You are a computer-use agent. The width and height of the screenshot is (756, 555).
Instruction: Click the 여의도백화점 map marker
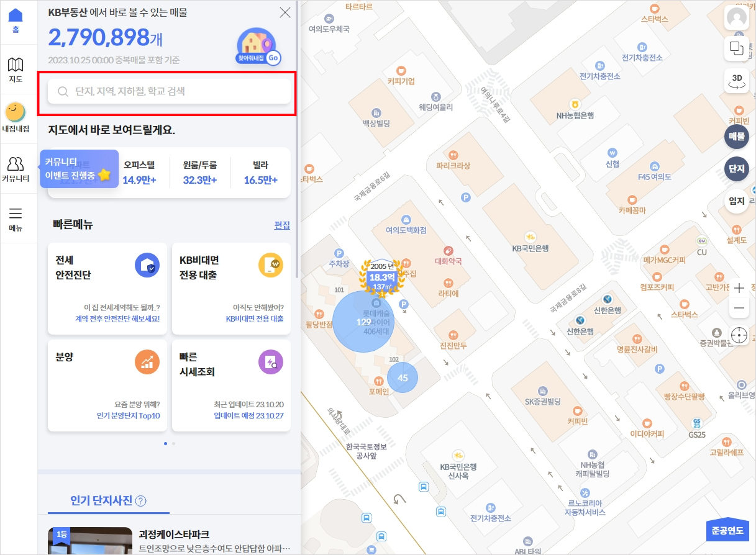click(x=406, y=224)
